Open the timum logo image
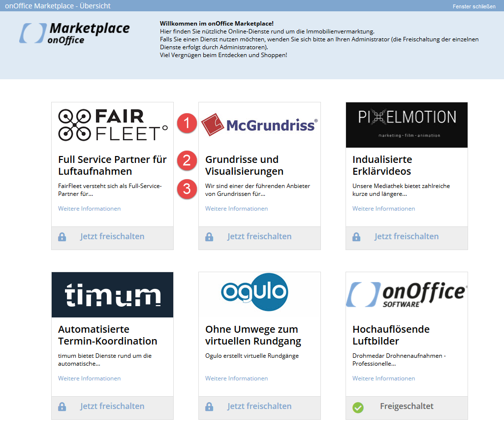The width and height of the screenshot is (504, 440). 113,295
